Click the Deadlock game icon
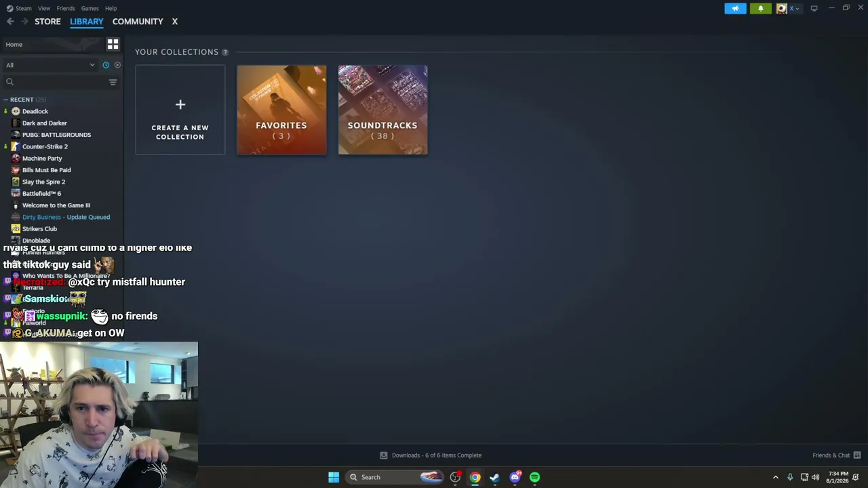The width and height of the screenshot is (868, 488). coord(16,111)
